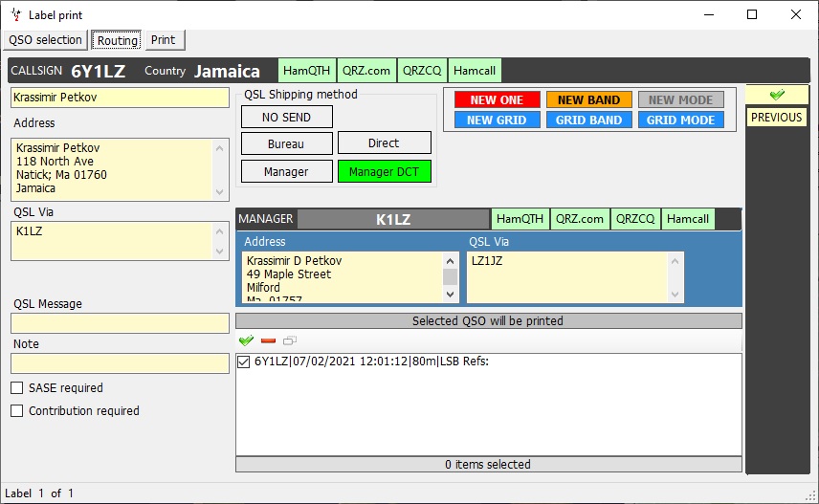Toggle the 6Y1LZ 80m LSB QSO checkbox
The height and width of the screenshot is (504, 819).
click(243, 362)
